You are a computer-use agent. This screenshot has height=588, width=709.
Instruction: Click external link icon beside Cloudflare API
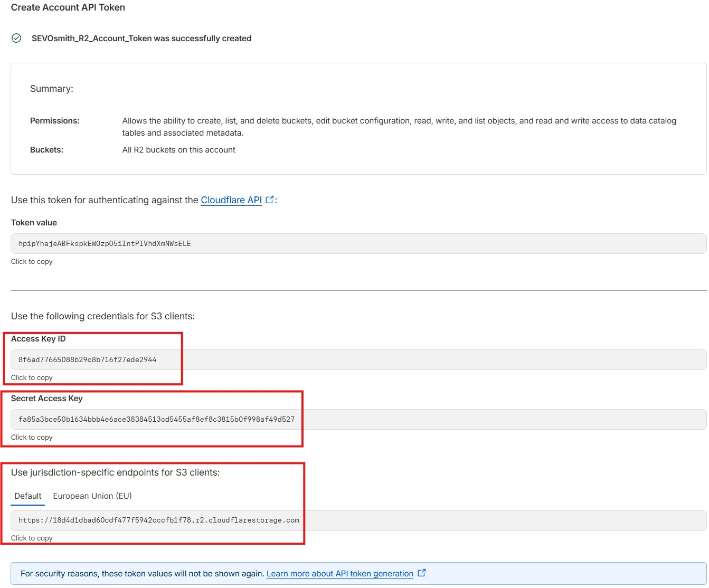point(269,200)
